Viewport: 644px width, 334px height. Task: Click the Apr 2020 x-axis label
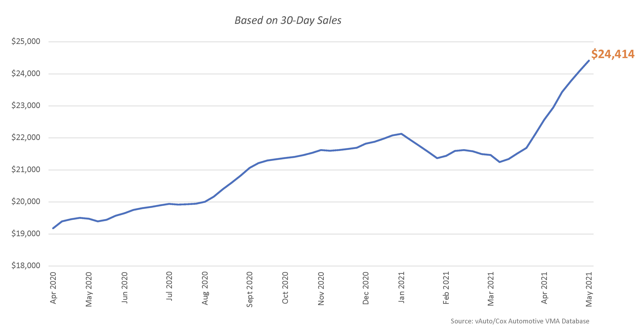(x=53, y=288)
